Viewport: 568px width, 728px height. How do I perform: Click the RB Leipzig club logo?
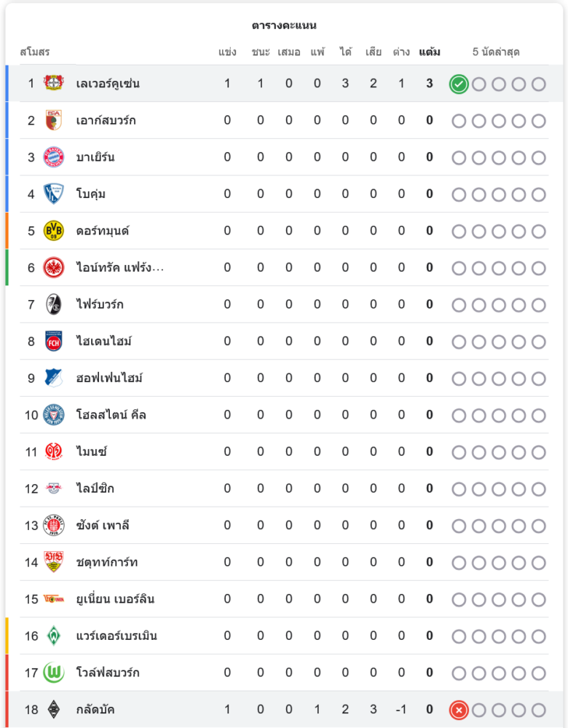coord(53,488)
